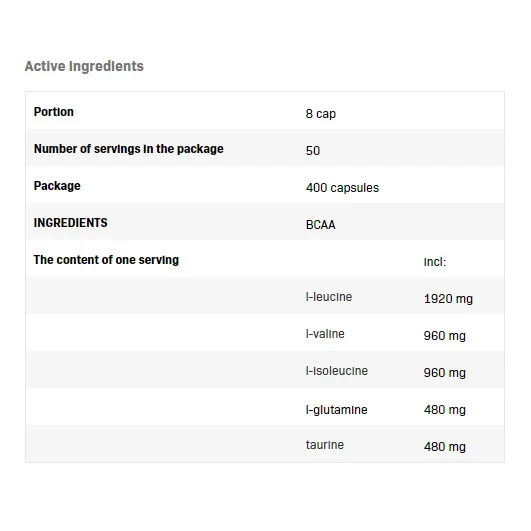531x531 pixels.
Task: Click the BCAA ingredient text
Action: click(320, 225)
